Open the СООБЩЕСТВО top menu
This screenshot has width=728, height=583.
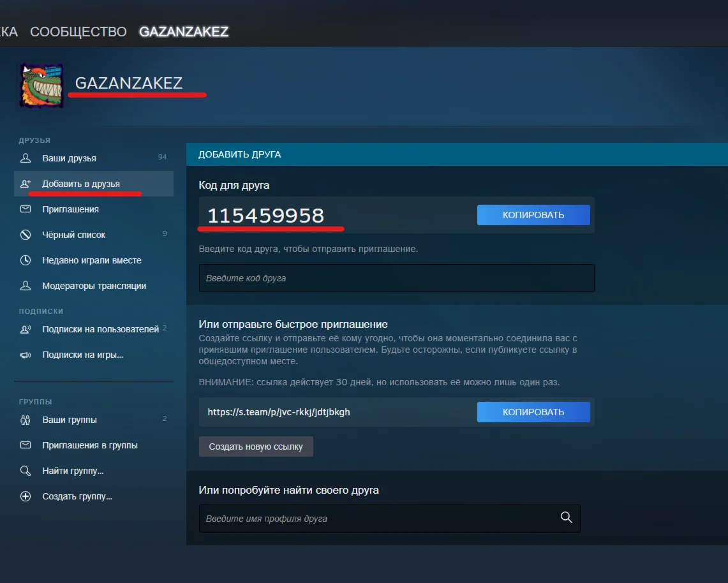point(78,31)
